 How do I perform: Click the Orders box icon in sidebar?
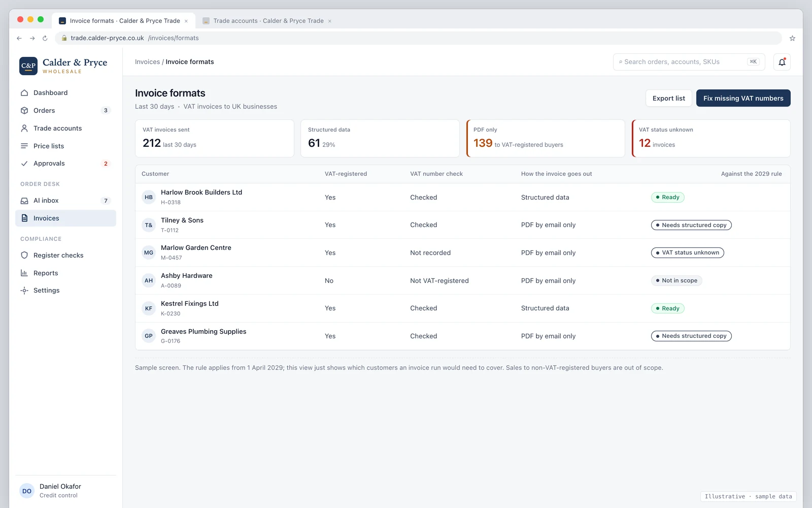[24, 111]
